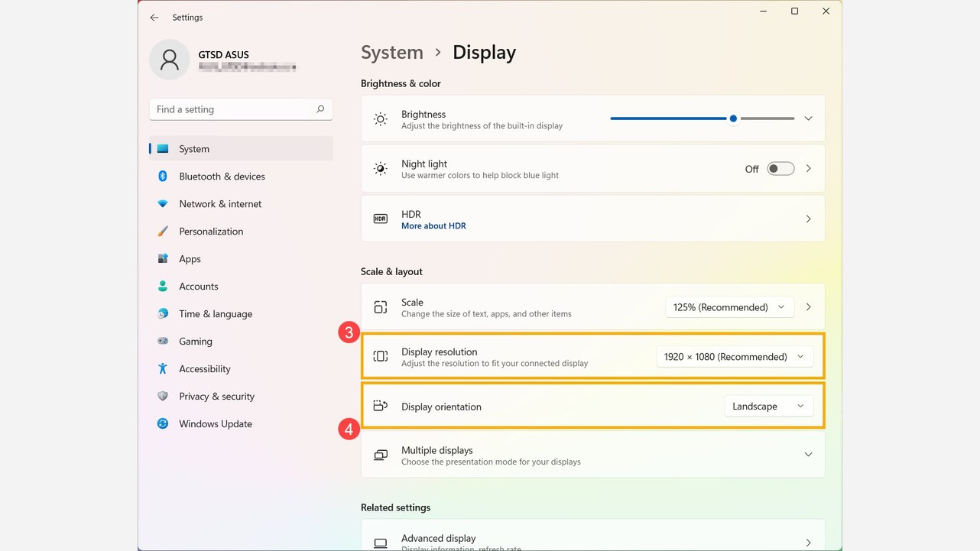
Task: Expand the Multiple displays section
Action: 808,455
